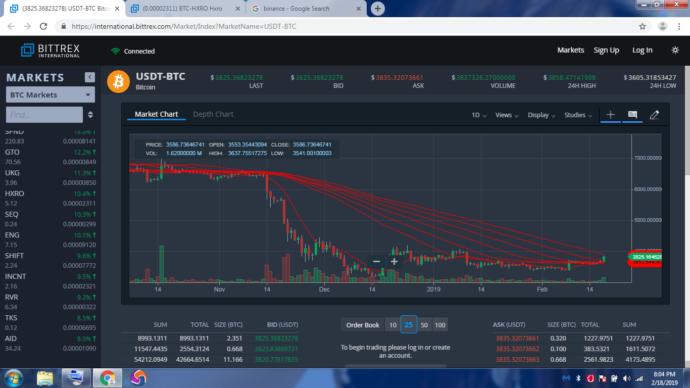Switch to the Market Chart tab
The height and width of the screenshot is (388, 690).
point(156,114)
